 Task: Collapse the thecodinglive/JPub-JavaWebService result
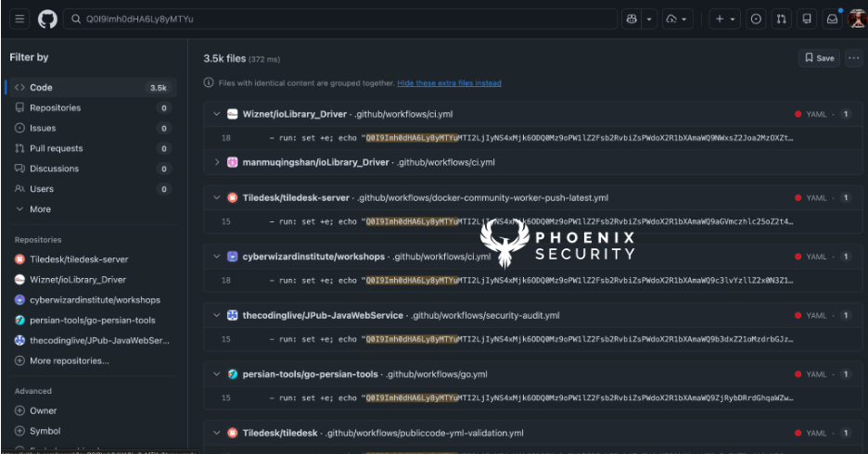tap(216, 315)
